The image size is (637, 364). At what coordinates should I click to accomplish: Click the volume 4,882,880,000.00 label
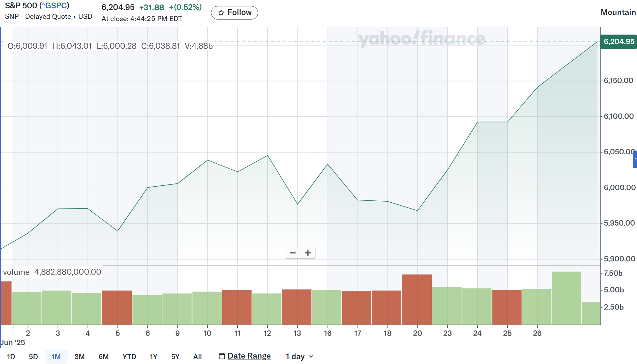click(52, 272)
